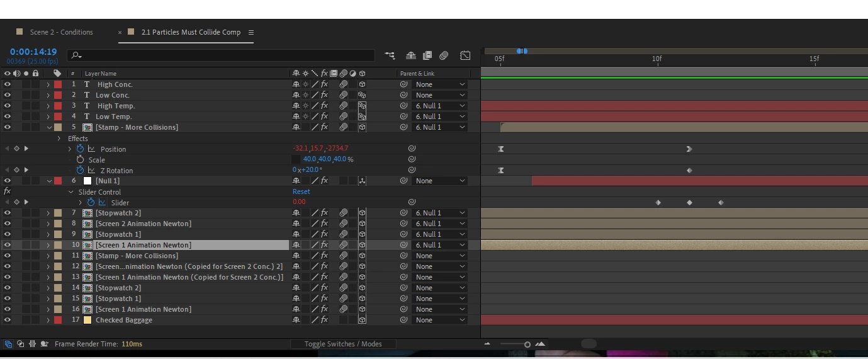Hide the Low Temp. layer eye

click(x=8, y=117)
